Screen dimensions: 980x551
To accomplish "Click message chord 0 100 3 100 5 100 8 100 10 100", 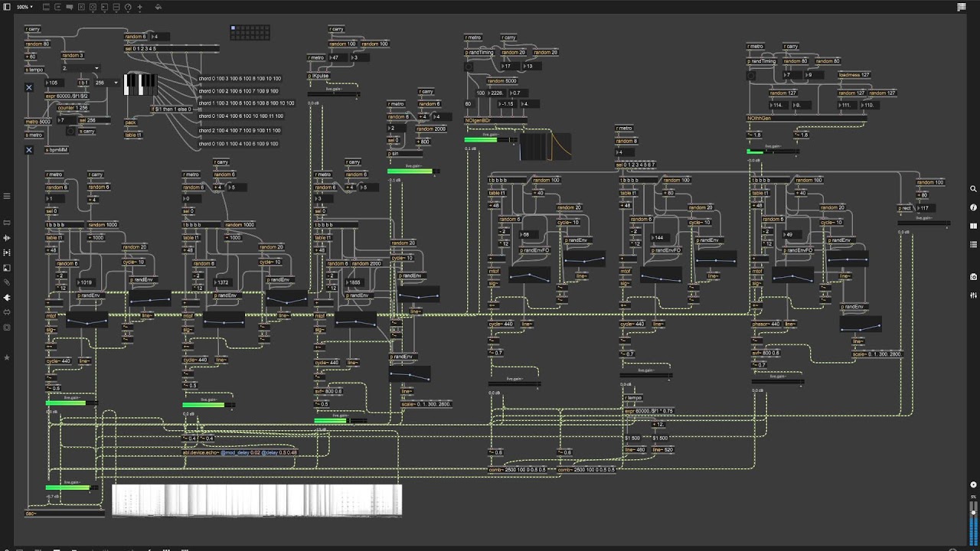I will [240, 78].
